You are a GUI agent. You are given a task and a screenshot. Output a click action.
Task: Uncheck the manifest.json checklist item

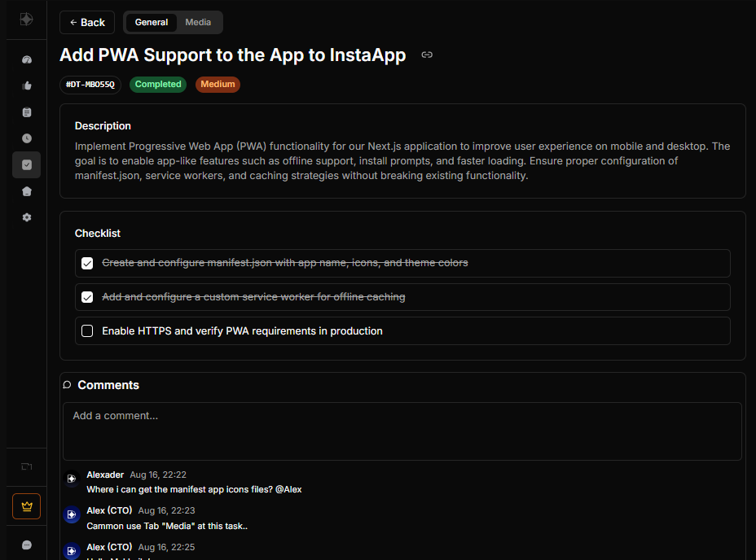coord(87,263)
